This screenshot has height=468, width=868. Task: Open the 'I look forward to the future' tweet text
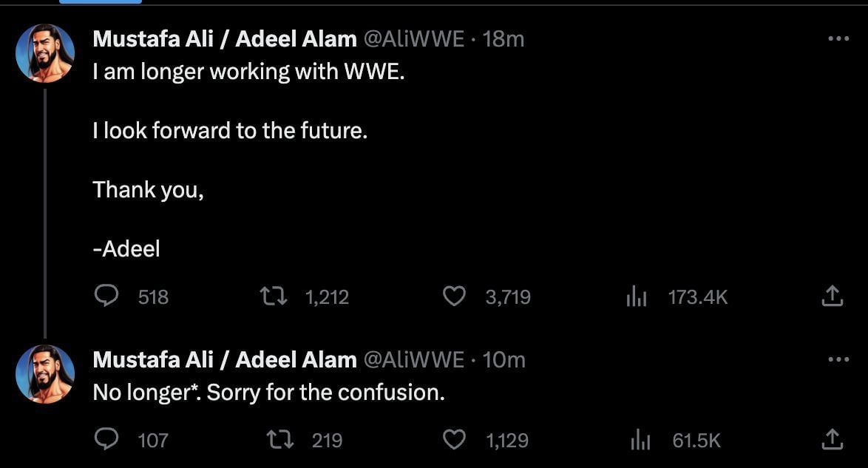tap(229, 132)
